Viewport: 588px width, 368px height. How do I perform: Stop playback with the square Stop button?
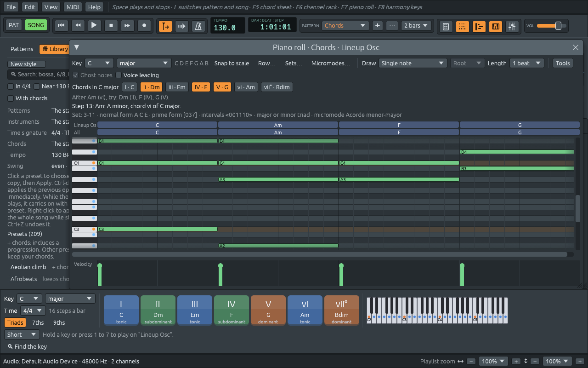(x=111, y=26)
